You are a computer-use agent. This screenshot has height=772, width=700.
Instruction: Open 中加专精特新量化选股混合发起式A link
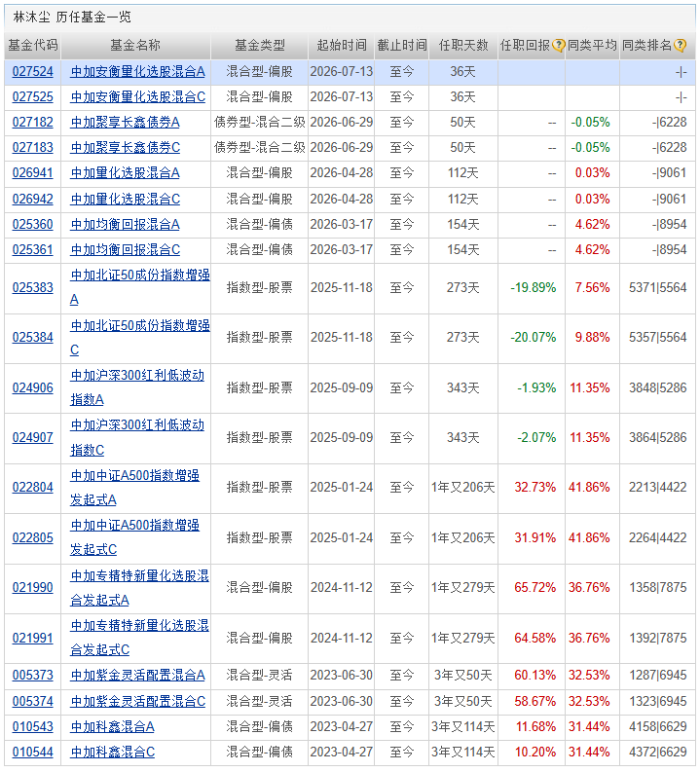[140, 588]
